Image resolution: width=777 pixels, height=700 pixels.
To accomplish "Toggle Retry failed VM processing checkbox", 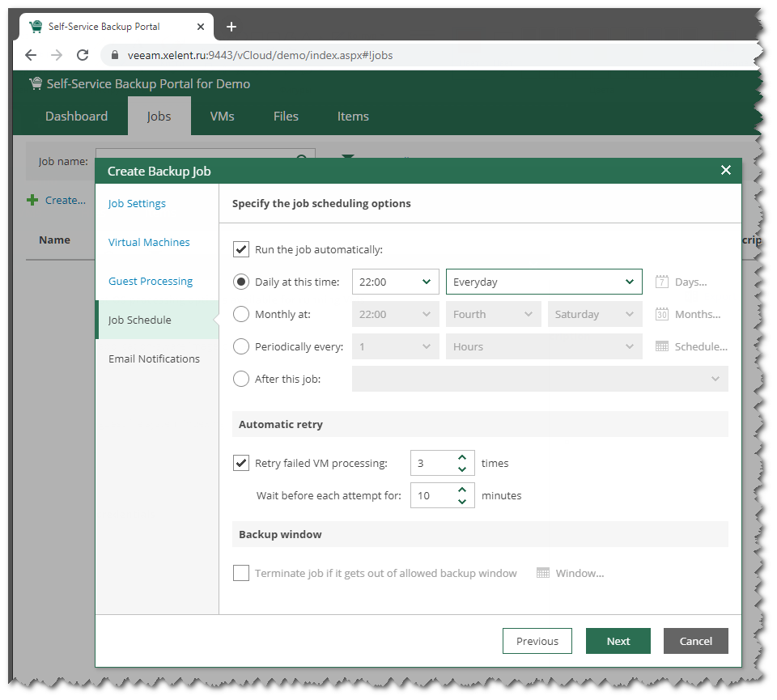I will point(241,463).
